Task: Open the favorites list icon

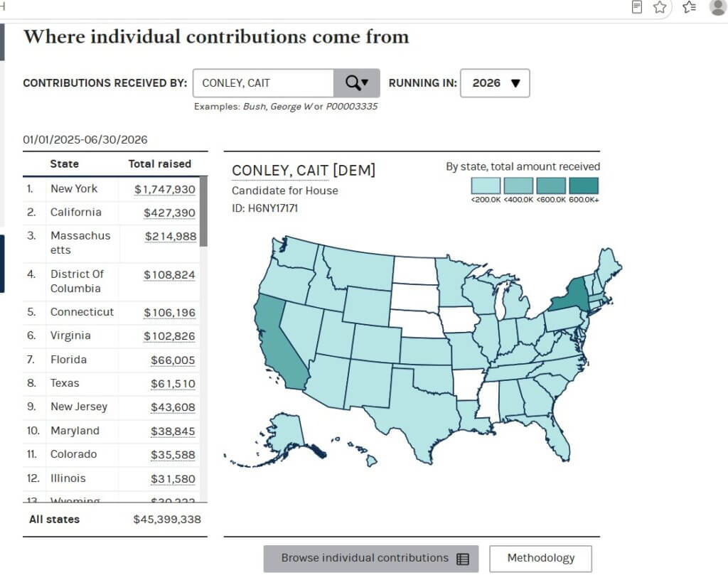Action: point(690,7)
